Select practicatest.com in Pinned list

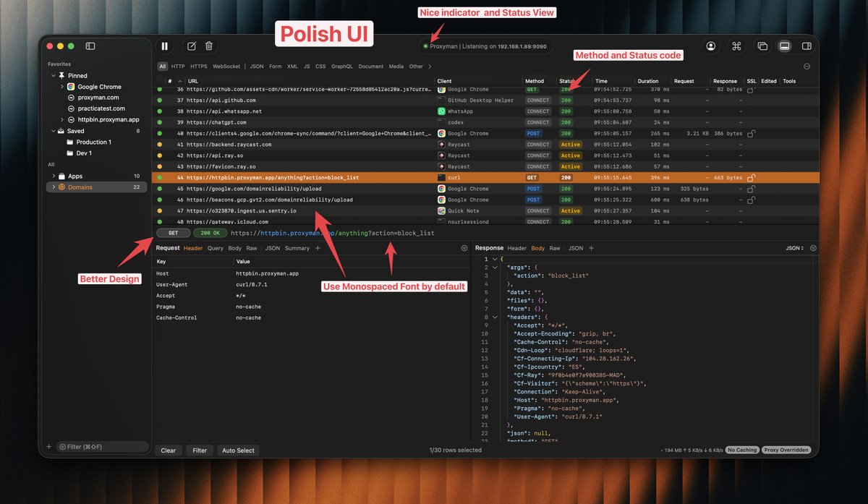click(101, 108)
